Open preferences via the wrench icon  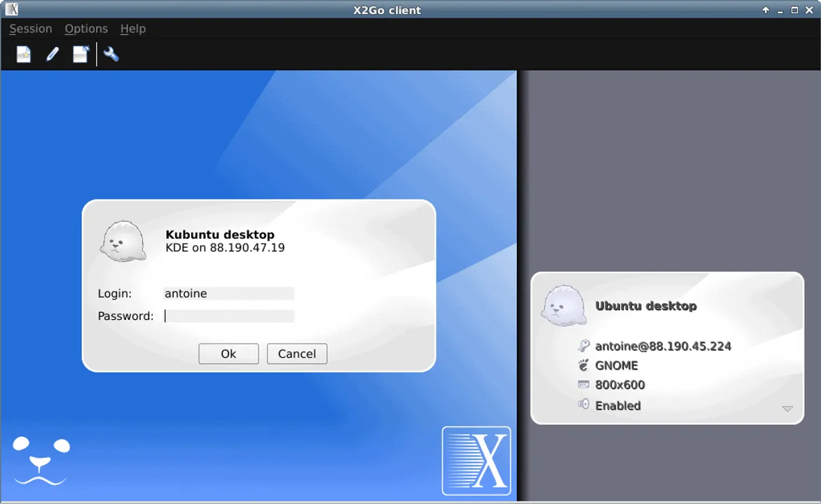(111, 54)
